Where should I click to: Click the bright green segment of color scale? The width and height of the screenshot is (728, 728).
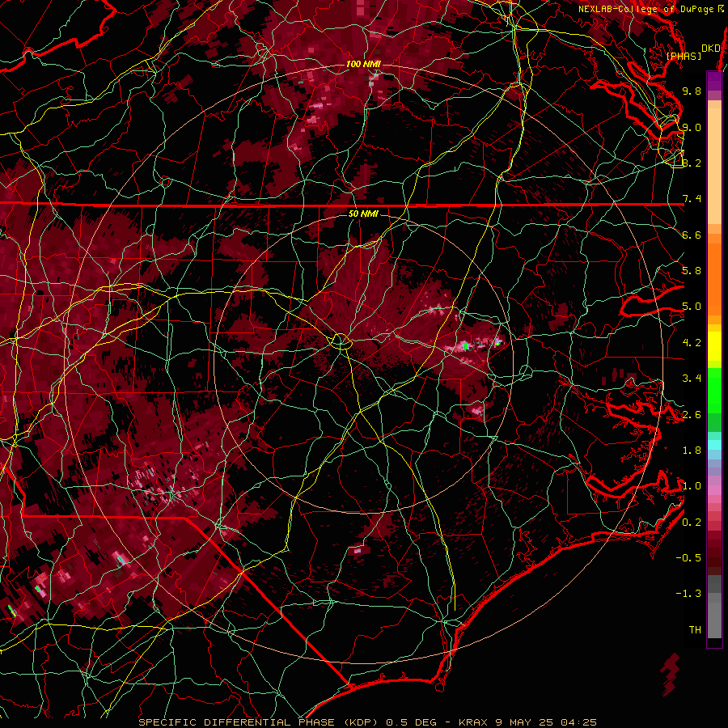point(714,391)
